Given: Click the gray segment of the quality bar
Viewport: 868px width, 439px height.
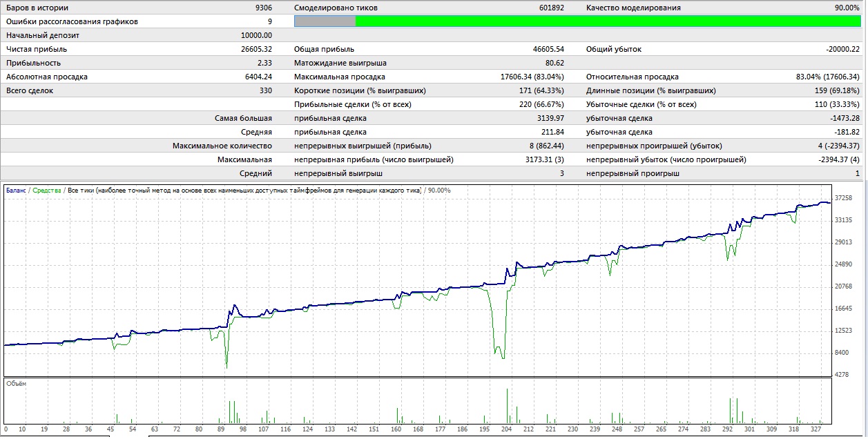Looking at the screenshot, I should pos(325,21).
